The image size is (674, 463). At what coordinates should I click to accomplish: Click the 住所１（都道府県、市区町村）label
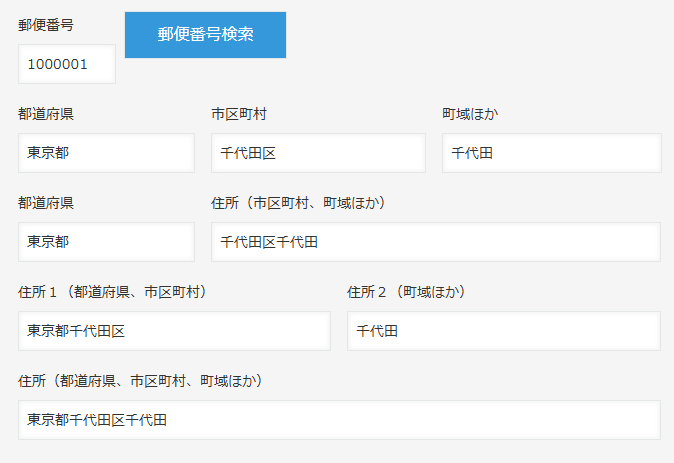[117, 292]
